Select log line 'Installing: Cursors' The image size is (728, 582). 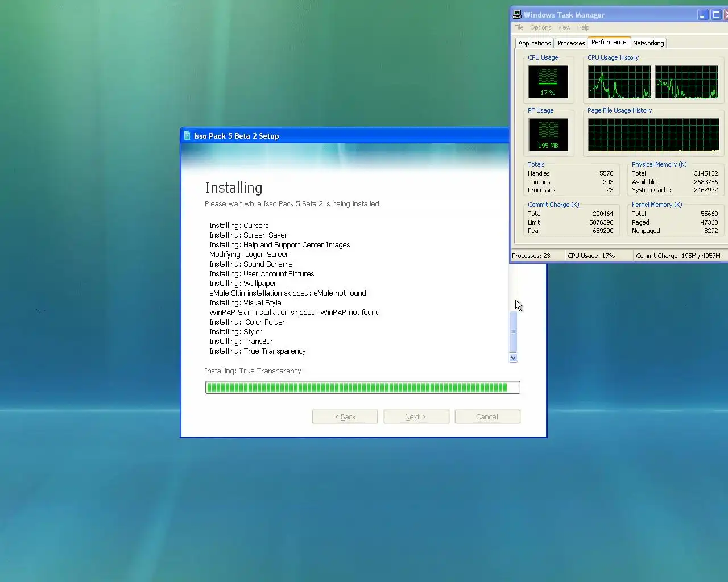239,226
